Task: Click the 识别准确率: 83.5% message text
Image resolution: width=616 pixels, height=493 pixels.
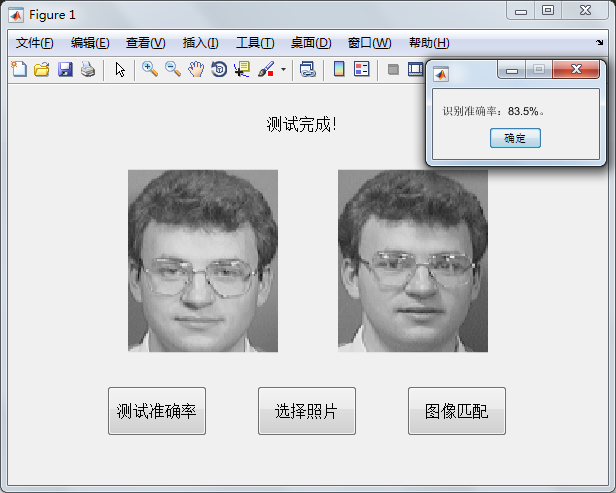Action: [x=493, y=111]
